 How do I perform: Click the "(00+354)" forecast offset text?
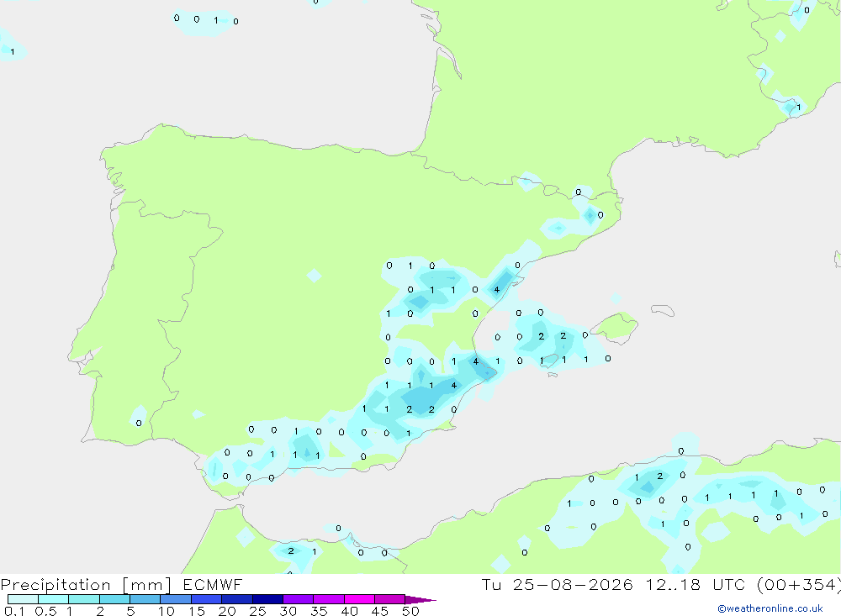pos(799,584)
